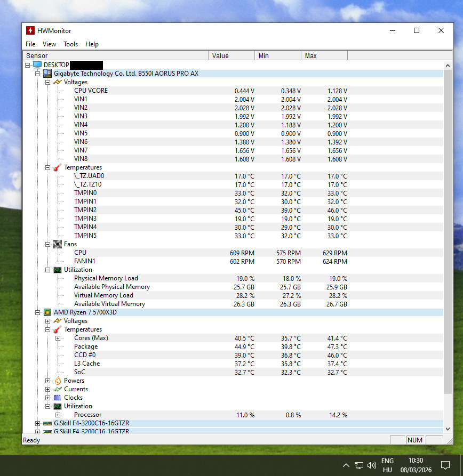Click the motherboard Temperatures thermometer icon

(58, 167)
